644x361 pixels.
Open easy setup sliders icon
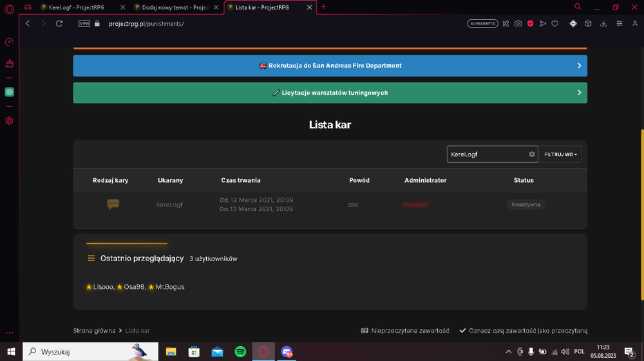pos(620,23)
